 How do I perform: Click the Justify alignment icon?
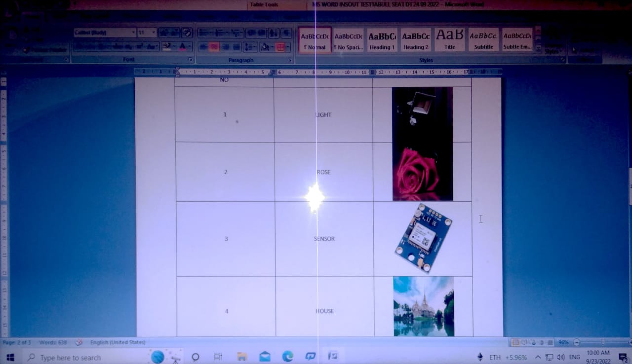237,47
